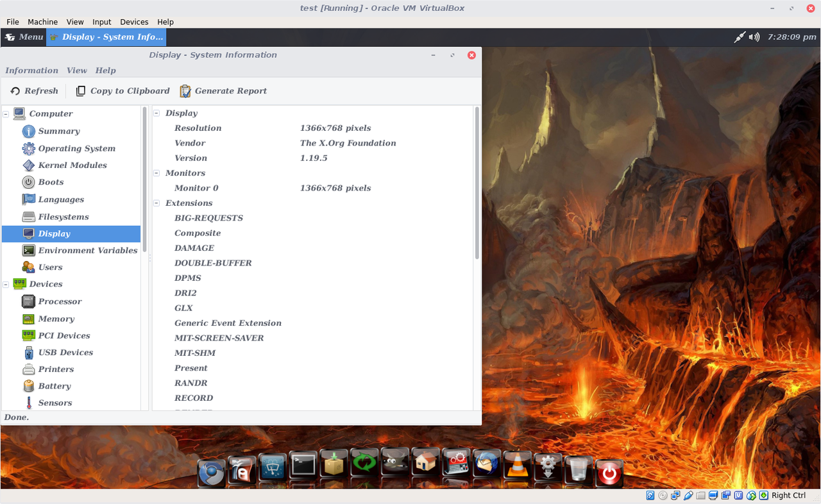821x504 pixels.
Task: Launch GIMP from the dock
Action: [x=394, y=462]
